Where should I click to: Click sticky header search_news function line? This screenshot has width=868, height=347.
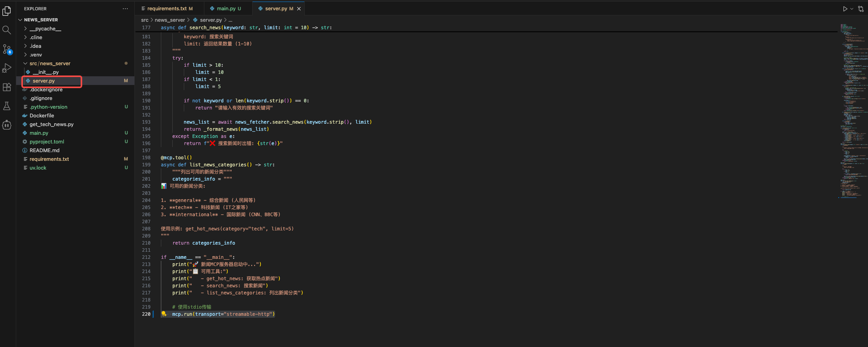(x=246, y=27)
